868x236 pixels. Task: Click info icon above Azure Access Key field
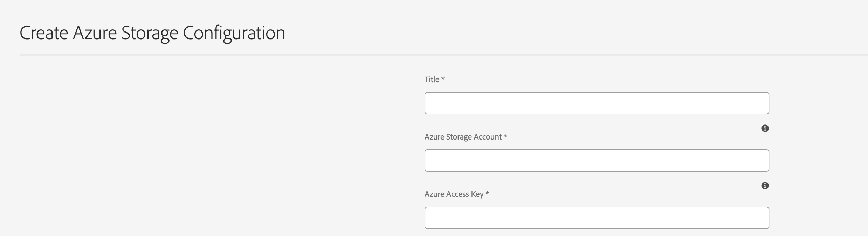point(765,186)
